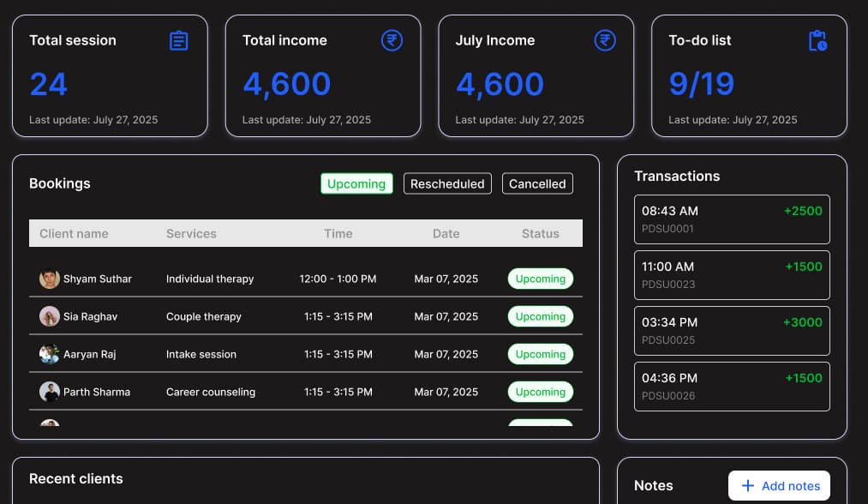The width and height of the screenshot is (868, 504).
Task: Switch to the Upcoming bookings tab
Action: 356,184
